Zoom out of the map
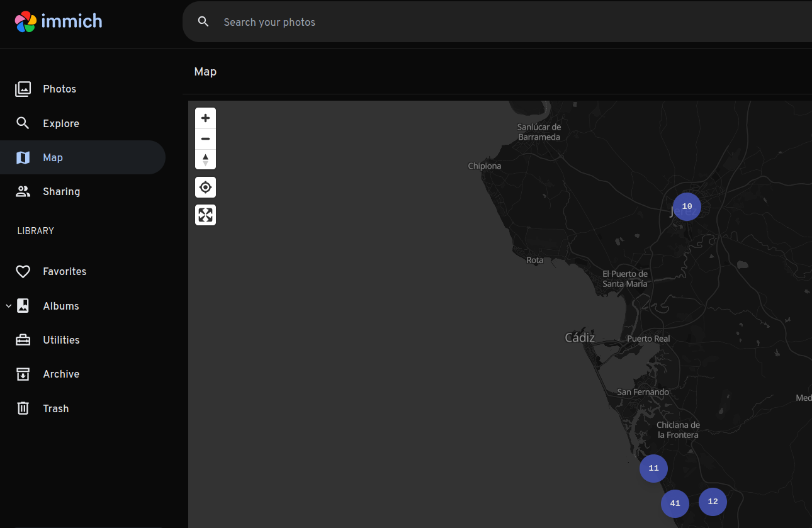 coord(205,139)
